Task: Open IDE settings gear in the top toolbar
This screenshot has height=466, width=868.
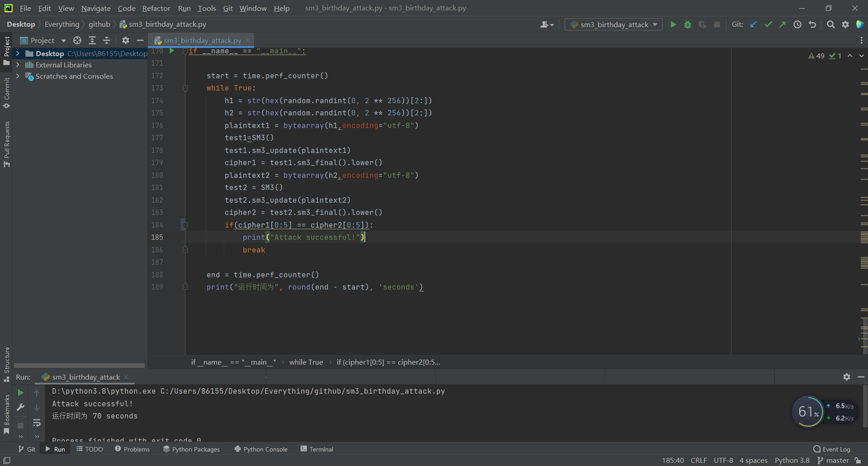Action: click(845, 24)
